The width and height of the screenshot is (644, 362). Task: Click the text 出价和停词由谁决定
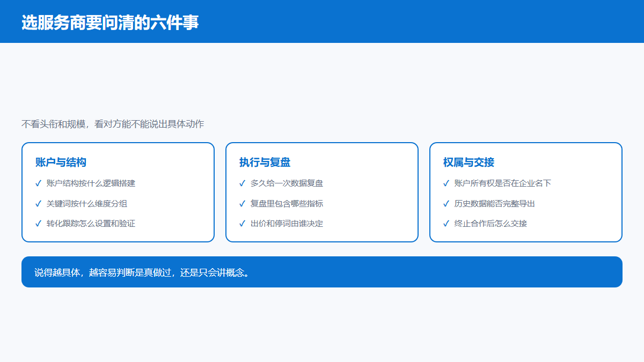point(287,224)
